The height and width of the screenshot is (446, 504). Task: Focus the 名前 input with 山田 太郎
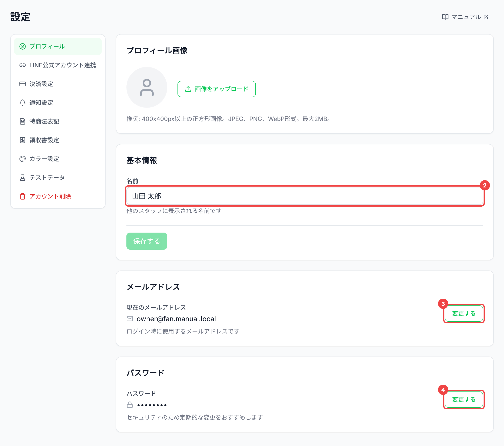(305, 196)
